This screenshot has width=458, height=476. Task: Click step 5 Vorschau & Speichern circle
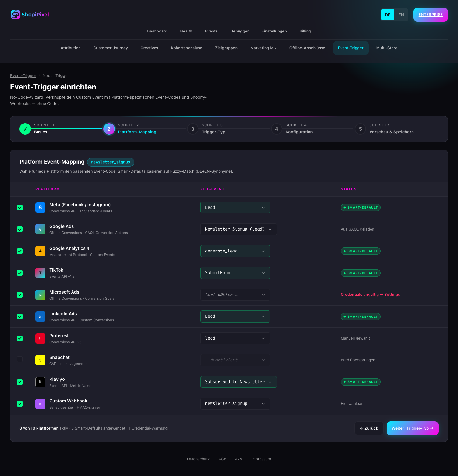[360, 129]
